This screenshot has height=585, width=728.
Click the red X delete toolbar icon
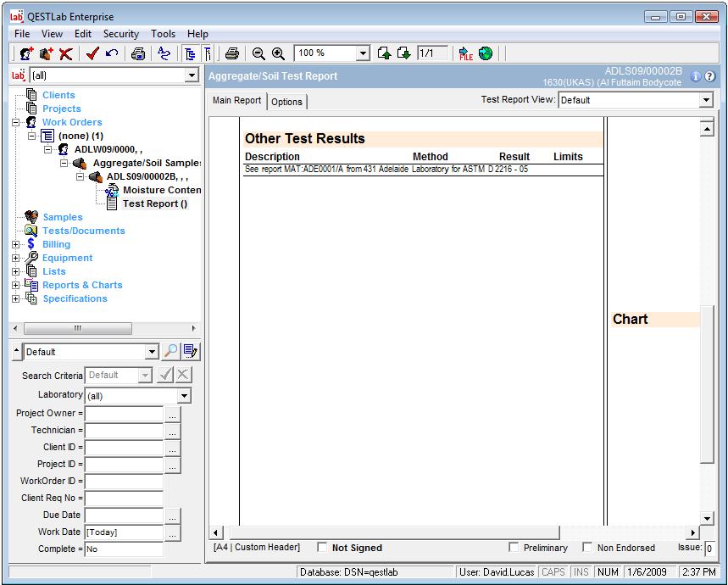pos(66,53)
